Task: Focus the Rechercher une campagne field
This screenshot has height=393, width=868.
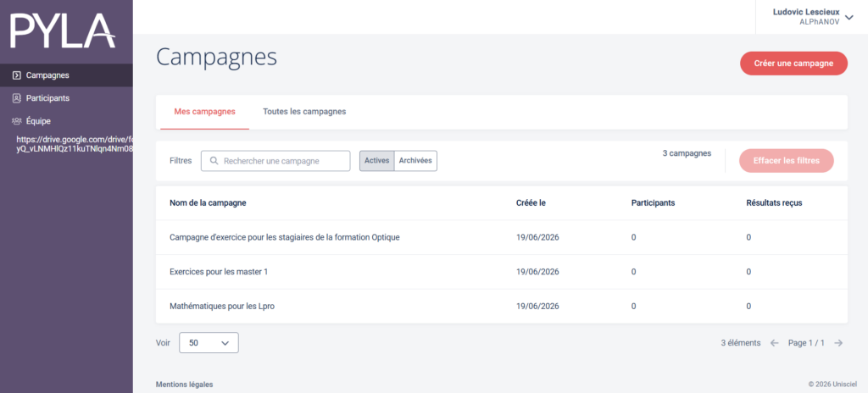Action: click(x=275, y=161)
